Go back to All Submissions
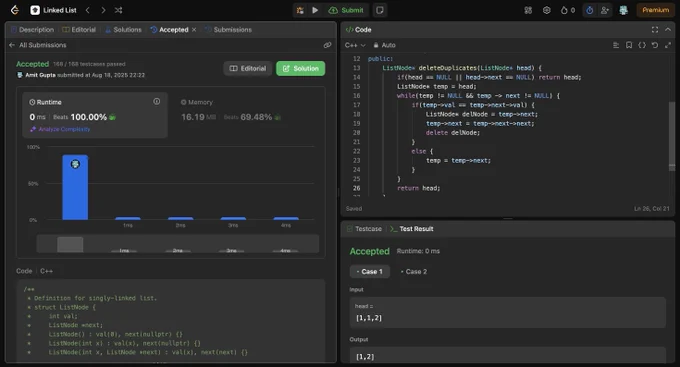The height and width of the screenshot is (367, 680). coord(38,45)
